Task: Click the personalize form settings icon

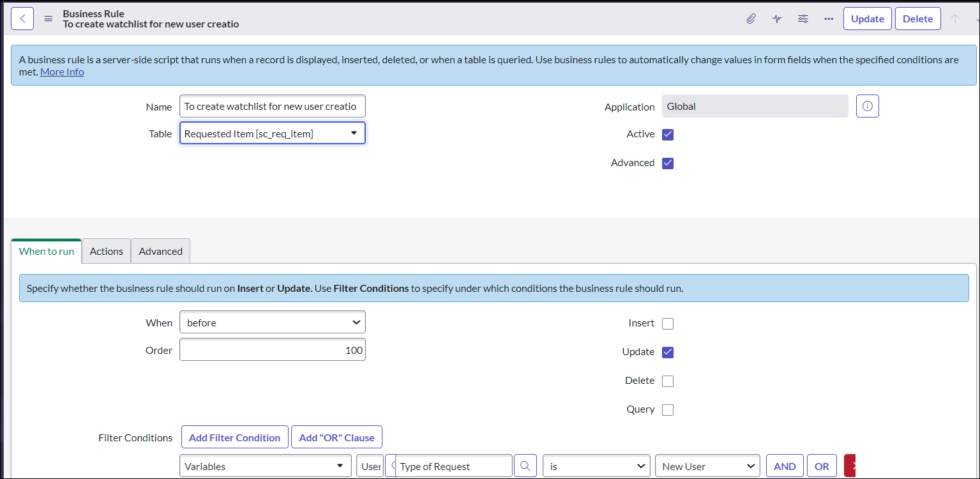Action: [x=803, y=19]
